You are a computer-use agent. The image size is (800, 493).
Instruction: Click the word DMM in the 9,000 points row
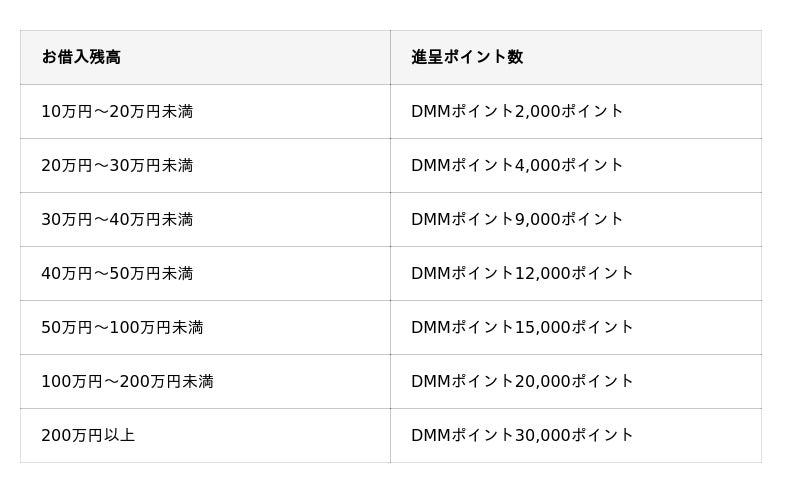pyautogui.click(x=431, y=219)
